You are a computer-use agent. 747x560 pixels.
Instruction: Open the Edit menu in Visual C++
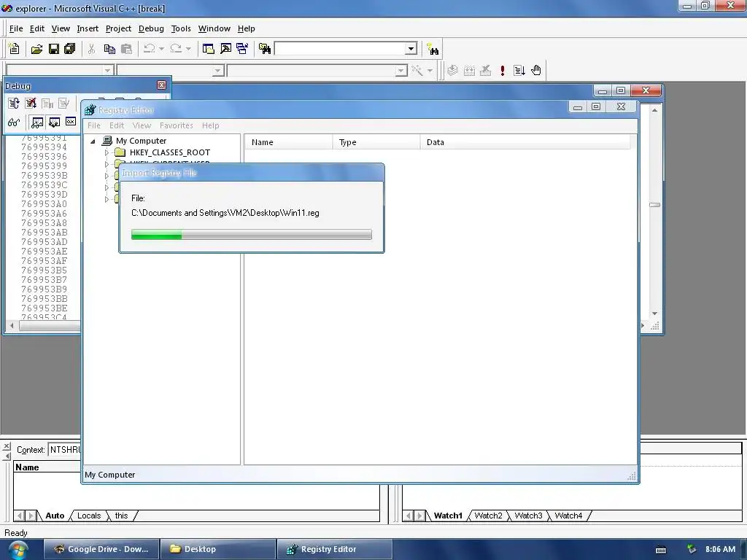36,28
